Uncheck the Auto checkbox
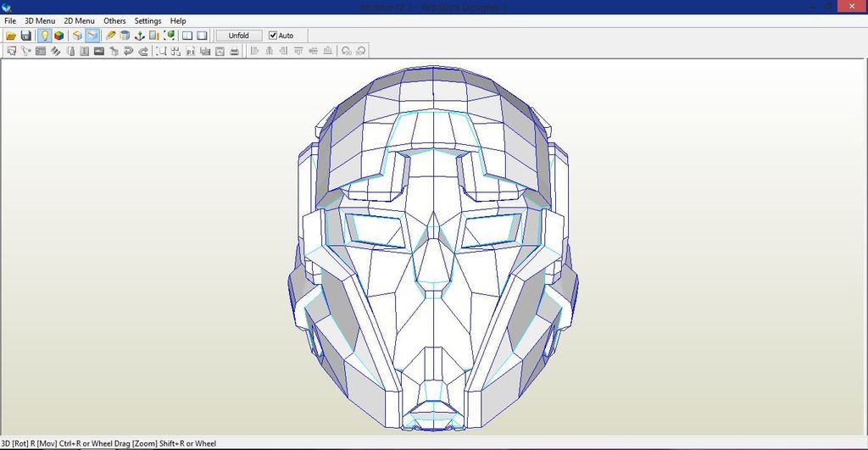 (x=273, y=36)
